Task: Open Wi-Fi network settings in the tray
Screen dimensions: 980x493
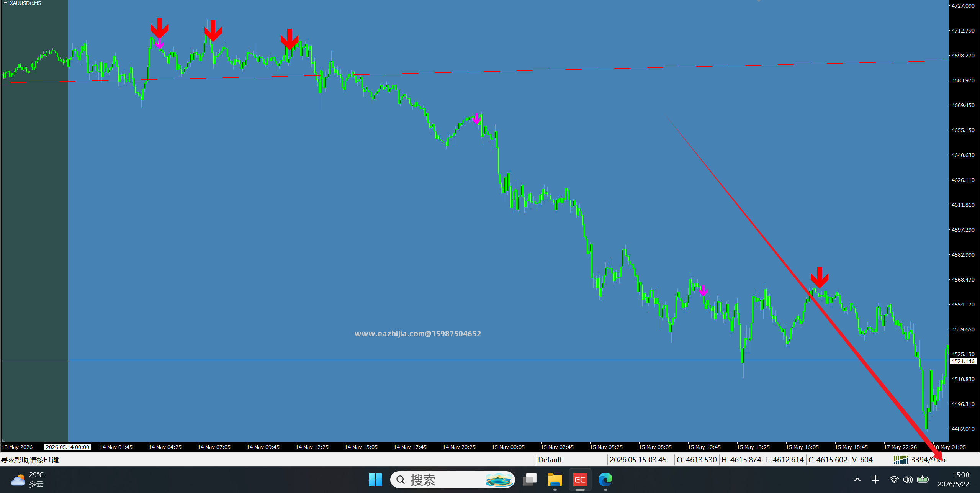Action: (x=894, y=480)
